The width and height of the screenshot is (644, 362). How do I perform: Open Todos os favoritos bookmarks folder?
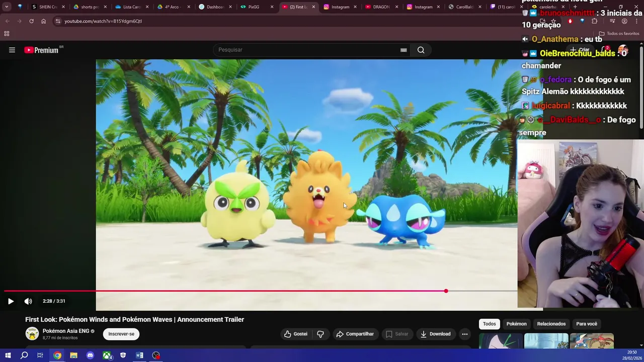pyautogui.click(x=618, y=34)
